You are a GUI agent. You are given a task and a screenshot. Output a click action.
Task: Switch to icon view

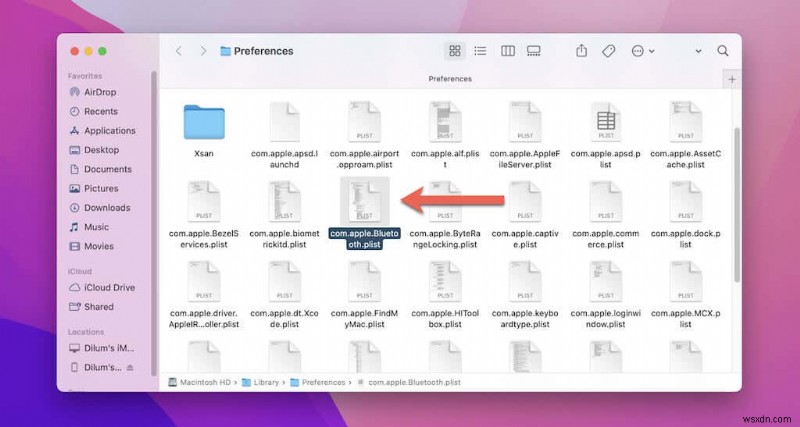455,51
